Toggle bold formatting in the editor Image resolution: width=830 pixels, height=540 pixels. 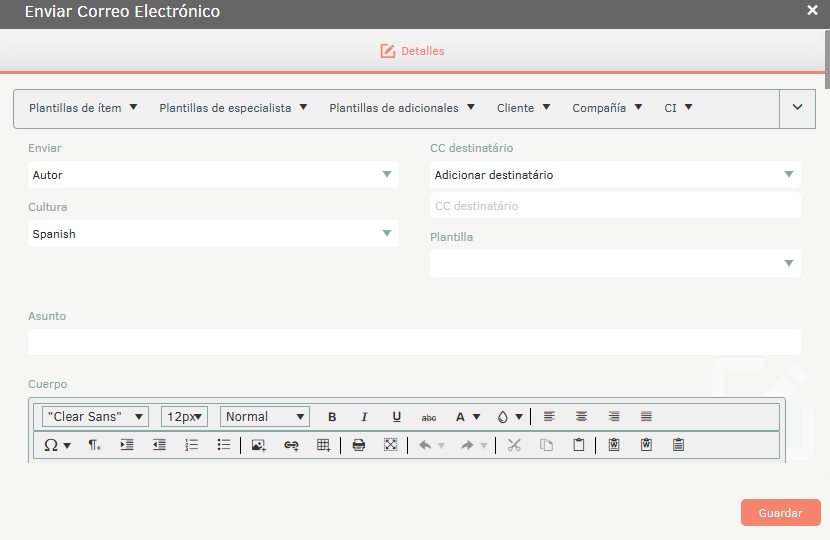(x=332, y=417)
